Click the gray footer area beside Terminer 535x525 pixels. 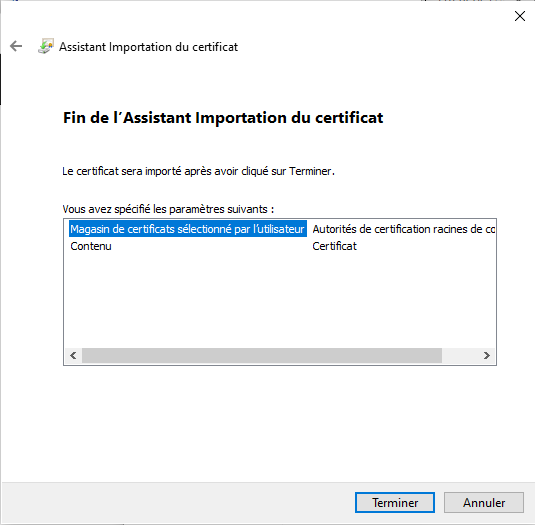177,502
